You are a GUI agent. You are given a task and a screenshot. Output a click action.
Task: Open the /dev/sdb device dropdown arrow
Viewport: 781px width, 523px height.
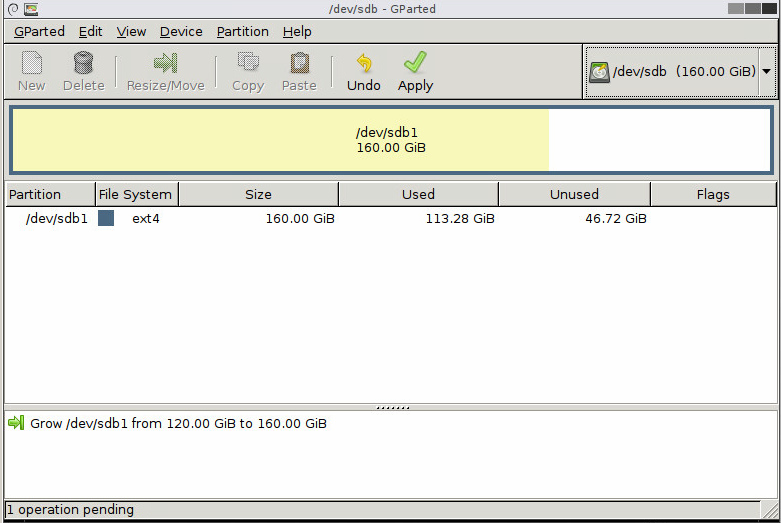point(766,72)
